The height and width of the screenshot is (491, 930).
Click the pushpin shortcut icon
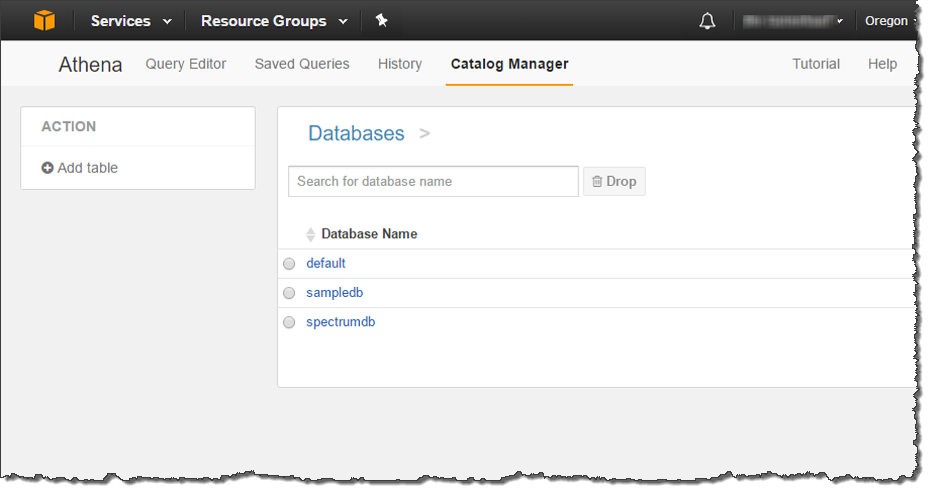[x=381, y=20]
